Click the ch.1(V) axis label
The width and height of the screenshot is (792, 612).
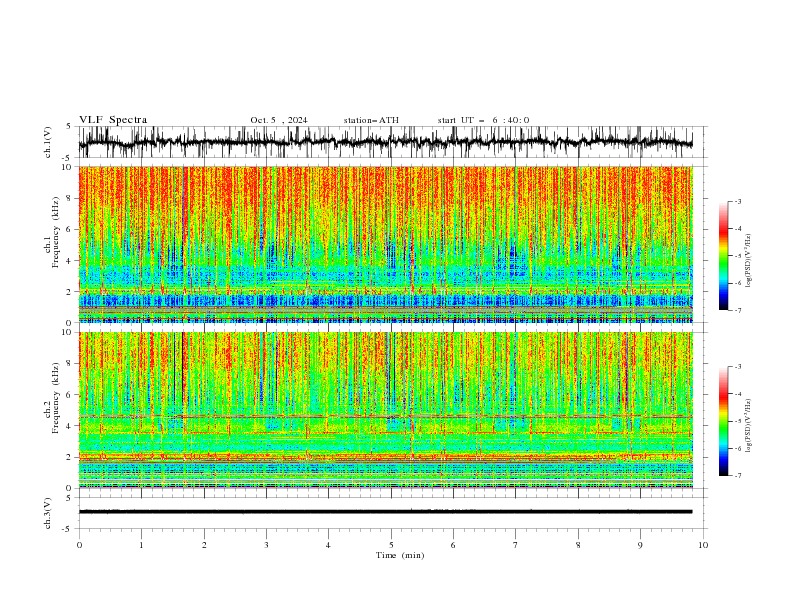tap(48, 142)
